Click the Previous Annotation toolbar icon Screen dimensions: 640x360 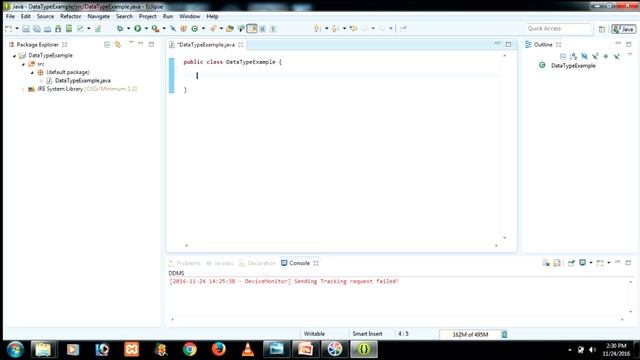click(335, 29)
